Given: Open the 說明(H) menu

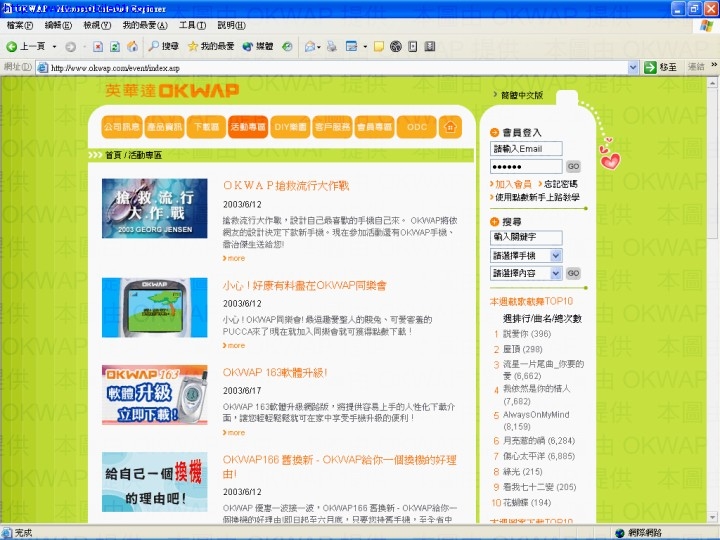Looking at the screenshot, I should (x=231, y=25).
